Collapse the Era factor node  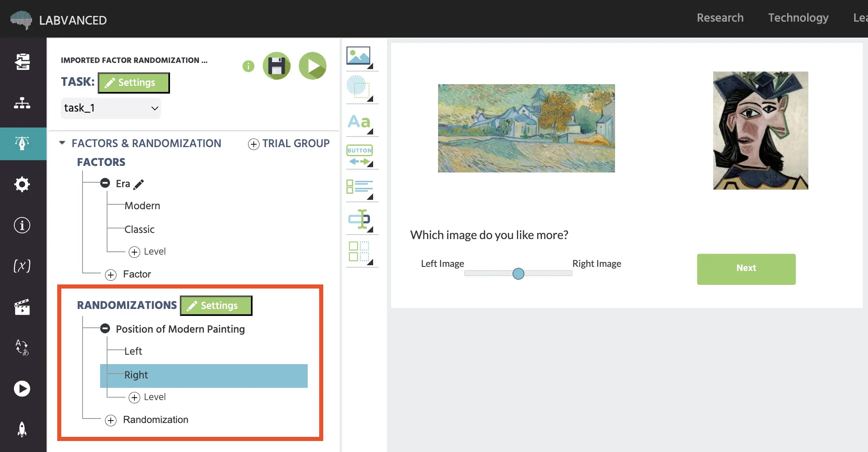pos(105,183)
